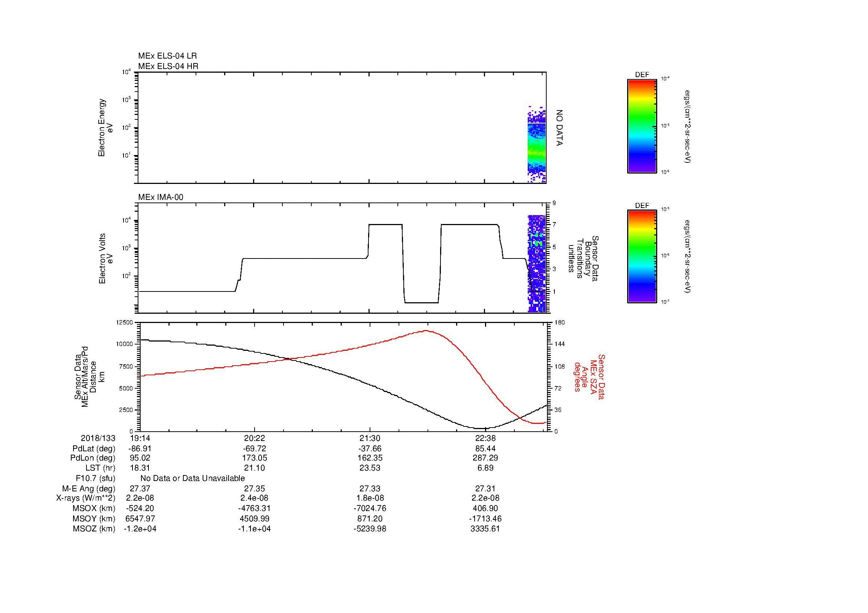Click the top DEF color bar legend
868x613 pixels.
click(642, 126)
